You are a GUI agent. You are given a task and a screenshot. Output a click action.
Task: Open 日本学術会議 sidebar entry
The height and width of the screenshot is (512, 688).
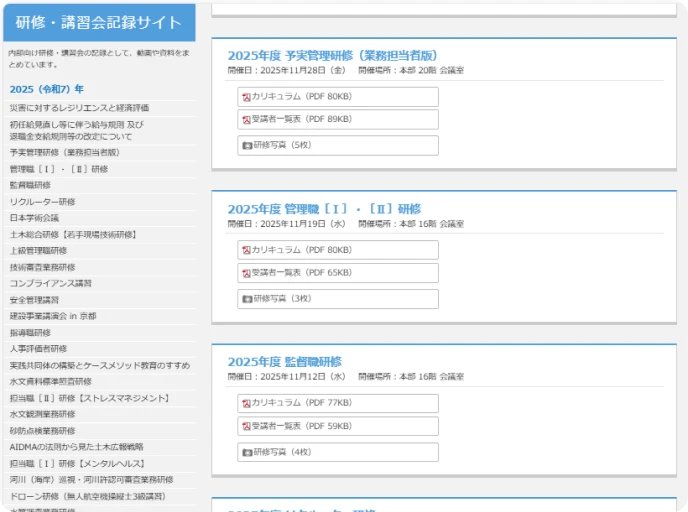point(34,217)
